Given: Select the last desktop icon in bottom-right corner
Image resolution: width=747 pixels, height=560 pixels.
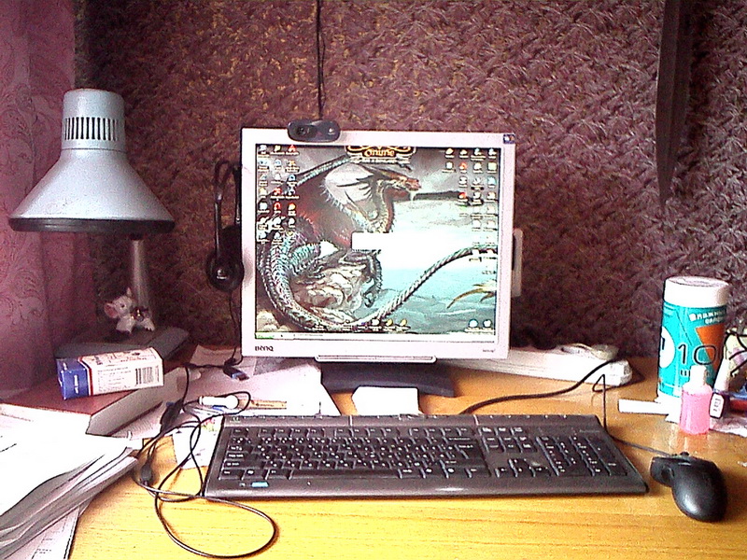Looking at the screenshot, I should tap(487, 324).
